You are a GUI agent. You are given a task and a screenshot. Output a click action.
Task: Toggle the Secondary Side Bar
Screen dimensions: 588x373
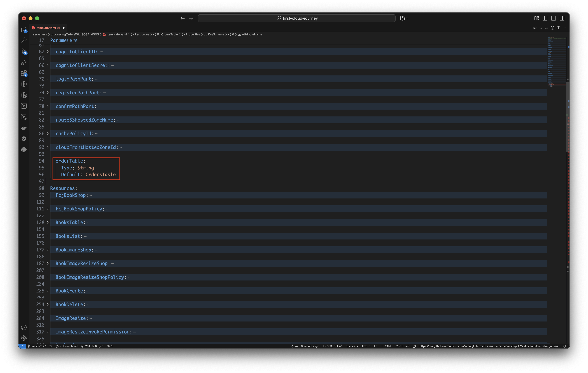click(562, 18)
